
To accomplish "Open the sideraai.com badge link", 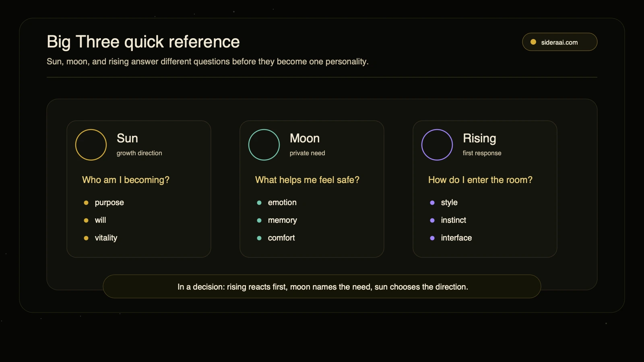I will click(x=559, y=42).
